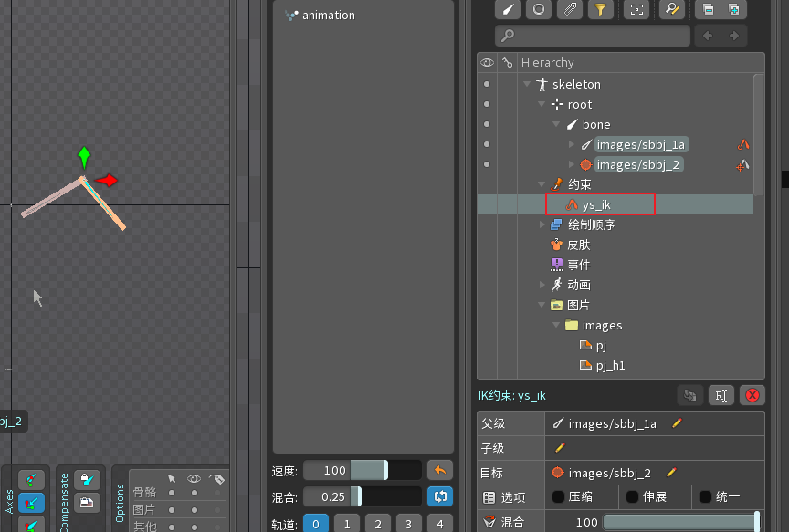Image resolution: width=789 pixels, height=532 pixels.
Task: Click the IK 混合 mix slider
Action: click(679, 522)
